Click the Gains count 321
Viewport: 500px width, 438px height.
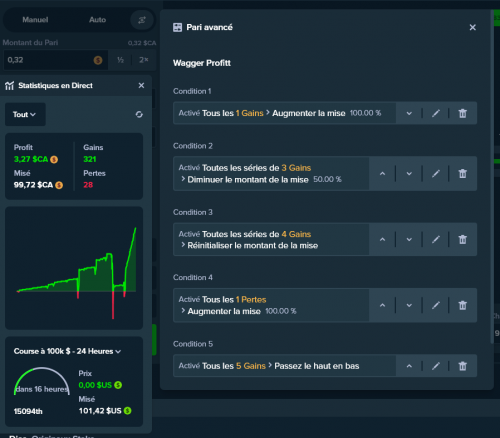90,159
